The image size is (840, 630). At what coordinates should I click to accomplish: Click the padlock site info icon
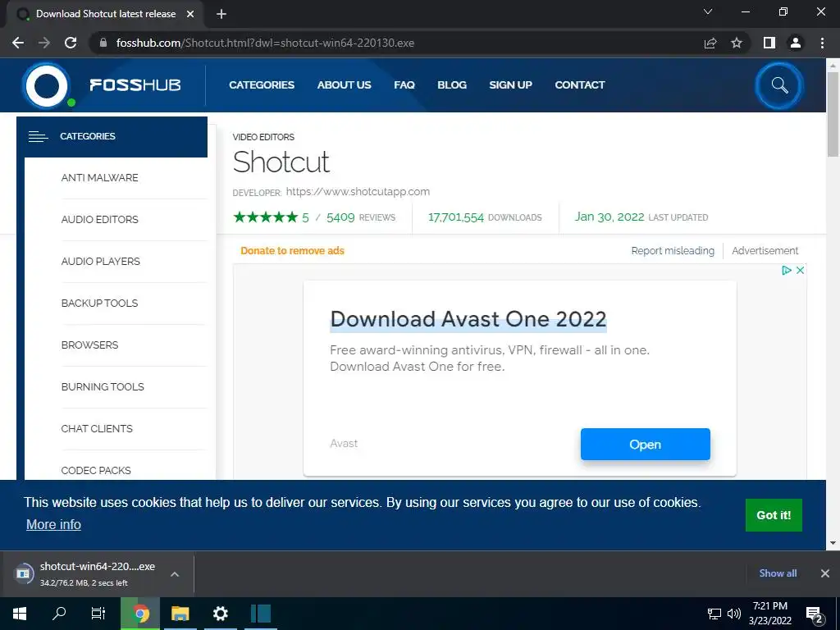point(104,43)
